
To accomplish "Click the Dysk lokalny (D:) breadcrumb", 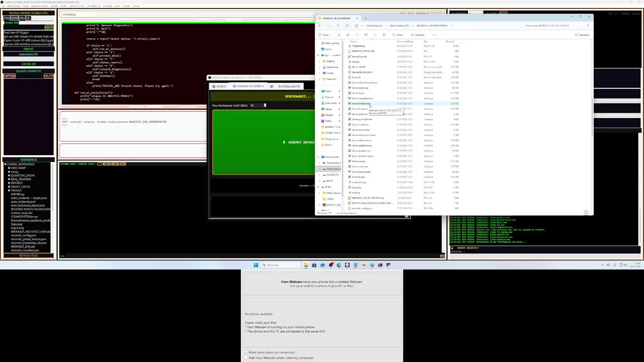I will (x=399, y=26).
